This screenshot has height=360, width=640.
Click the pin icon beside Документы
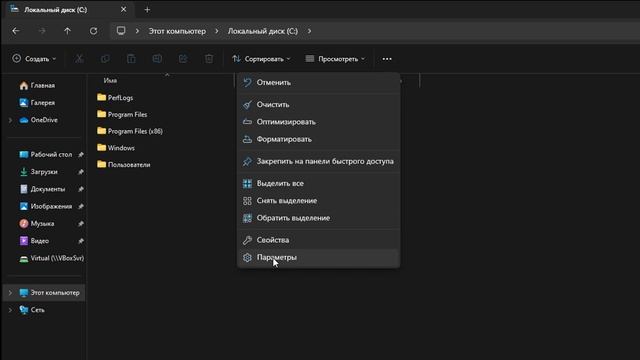pyautogui.click(x=81, y=189)
